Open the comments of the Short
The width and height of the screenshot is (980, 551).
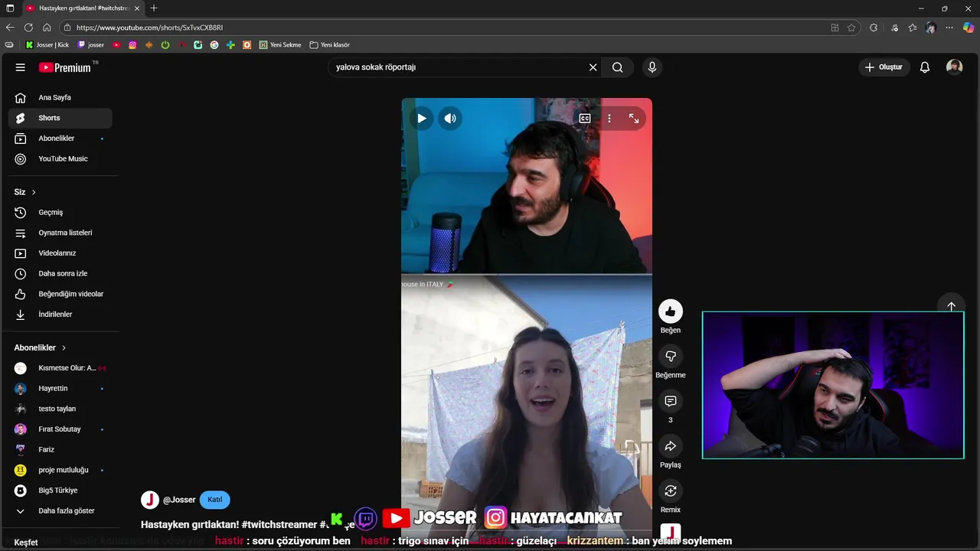tap(671, 401)
